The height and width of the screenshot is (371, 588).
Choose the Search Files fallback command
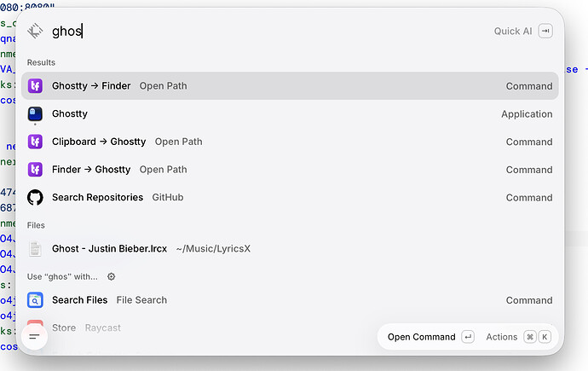290,300
